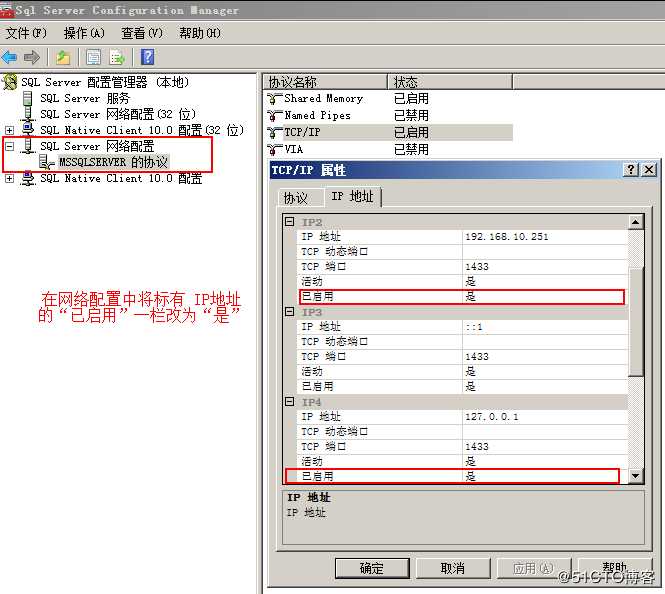Open the 文件(F) menu
Screen dimensions: 665x594
tap(26, 33)
